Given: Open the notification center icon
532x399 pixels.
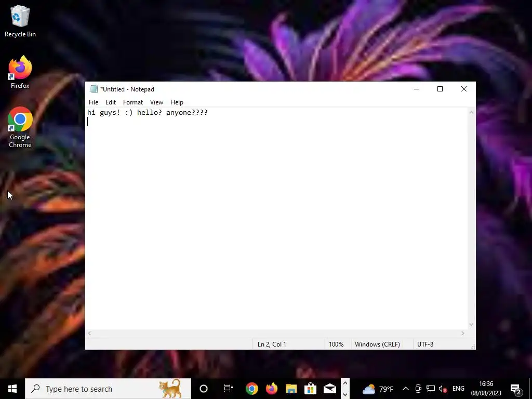Looking at the screenshot, I should [516, 389].
